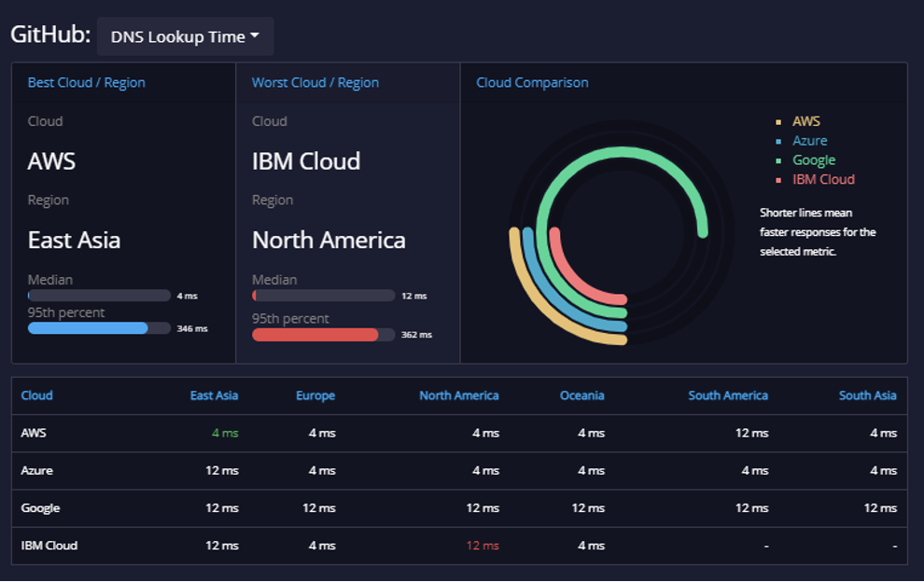Sort the table by the South Asia column

pos(867,395)
